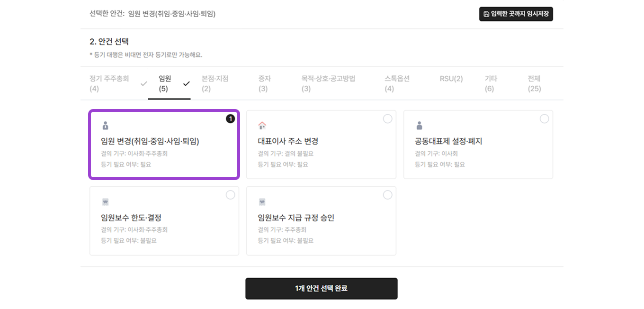The height and width of the screenshot is (309, 644).
Task: Click the 임원 변경(취임·중임·사임·퇴임) card
Action: 164,145
